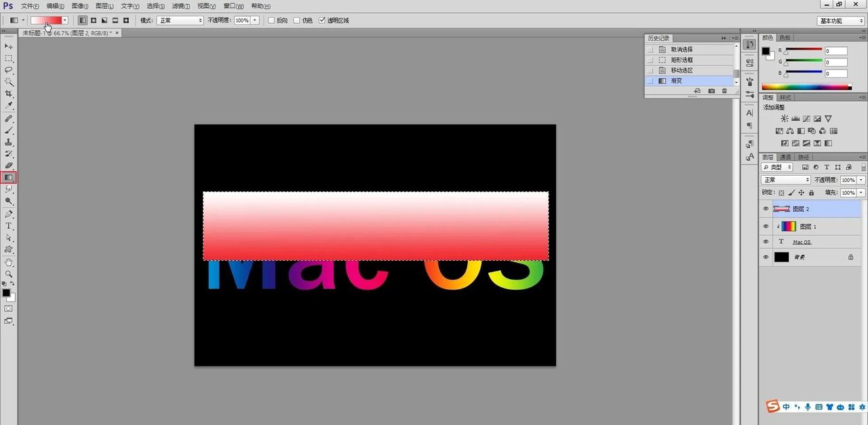868x425 pixels.
Task: Select 移动选区 history state
Action: coord(689,70)
